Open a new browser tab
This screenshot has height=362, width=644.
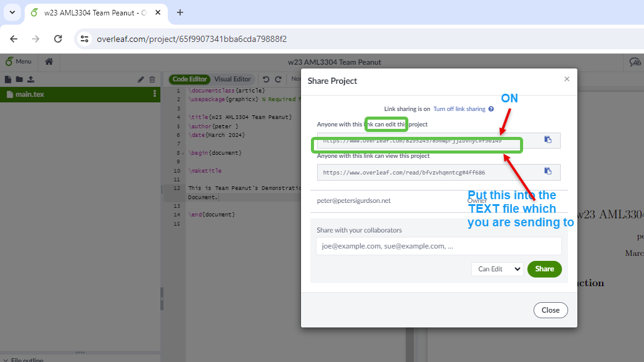coord(180,12)
